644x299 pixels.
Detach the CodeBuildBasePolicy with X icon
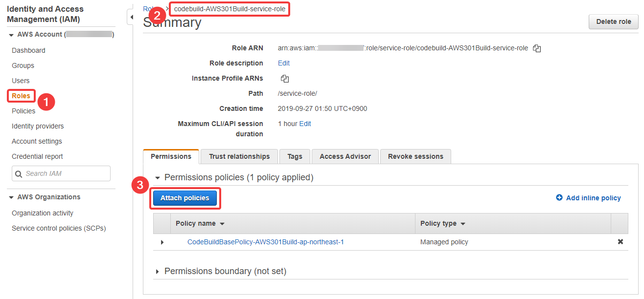(621, 242)
